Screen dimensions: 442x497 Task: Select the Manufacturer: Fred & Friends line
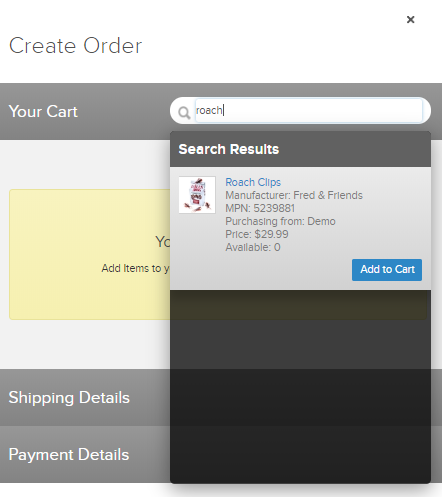coord(294,195)
